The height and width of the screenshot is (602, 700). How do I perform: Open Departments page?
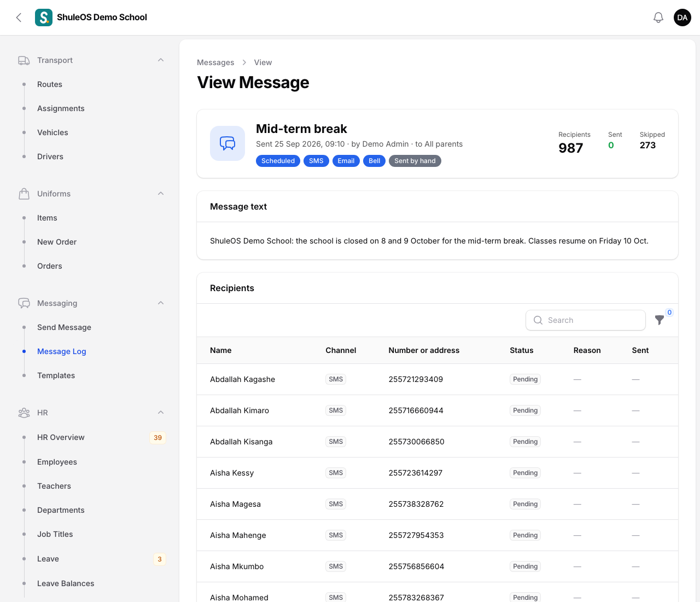click(61, 510)
